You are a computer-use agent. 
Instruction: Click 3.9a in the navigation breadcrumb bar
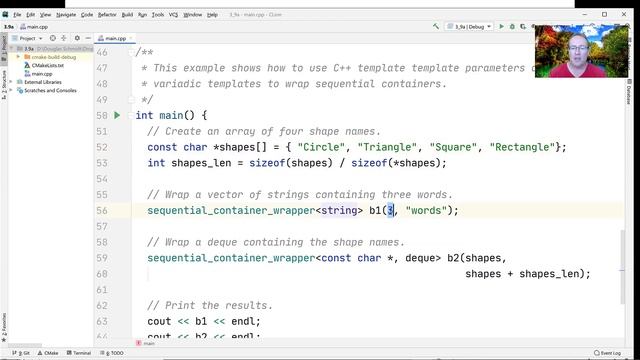[x=9, y=27]
